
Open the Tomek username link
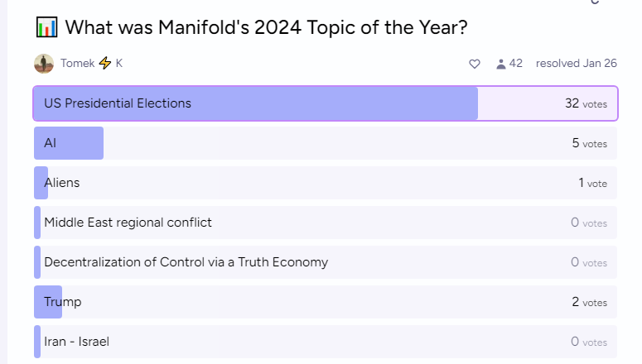coord(77,63)
